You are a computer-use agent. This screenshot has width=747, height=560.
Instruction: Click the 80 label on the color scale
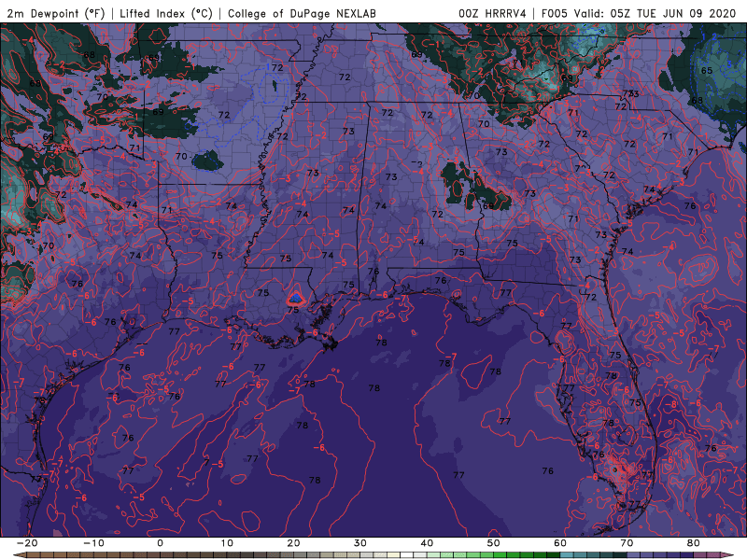pyautogui.click(x=694, y=543)
